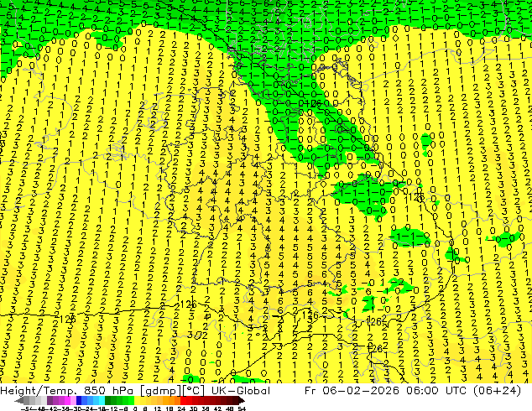Click the Fr 06-02-2026 date text

click(352, 391)
